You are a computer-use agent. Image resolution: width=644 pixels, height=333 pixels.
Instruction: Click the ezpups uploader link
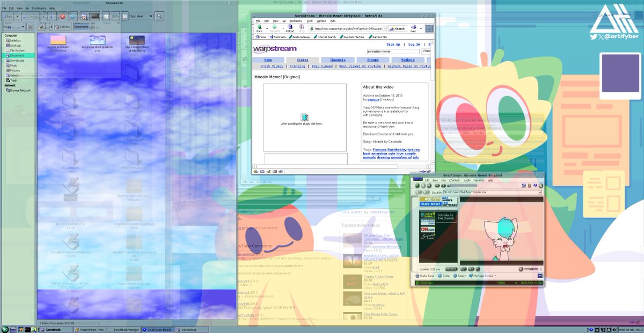click(x=374, y=99)
